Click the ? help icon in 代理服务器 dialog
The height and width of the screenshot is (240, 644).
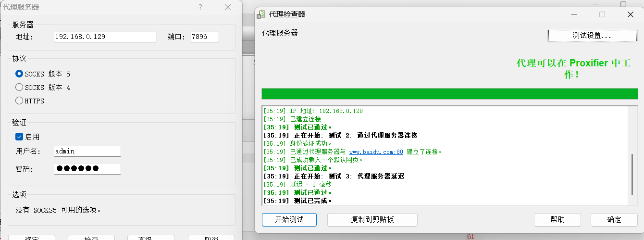(x=200, y=7)
